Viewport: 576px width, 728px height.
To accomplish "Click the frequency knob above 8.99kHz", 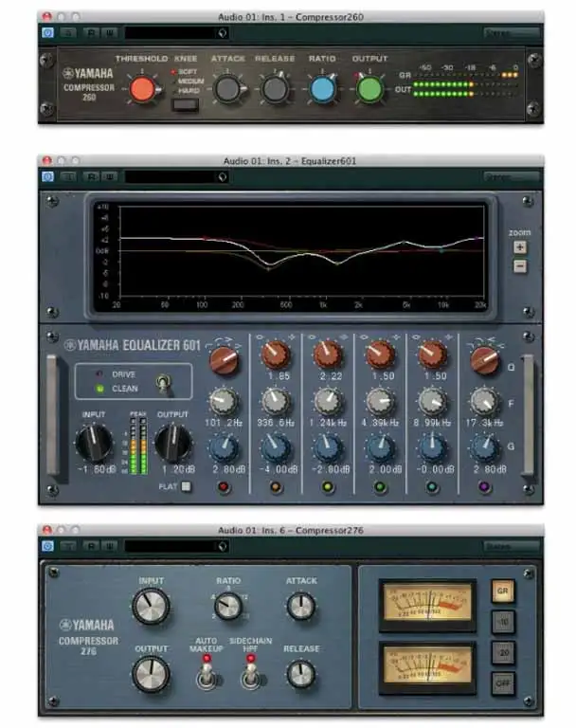I will click(432, 402).
